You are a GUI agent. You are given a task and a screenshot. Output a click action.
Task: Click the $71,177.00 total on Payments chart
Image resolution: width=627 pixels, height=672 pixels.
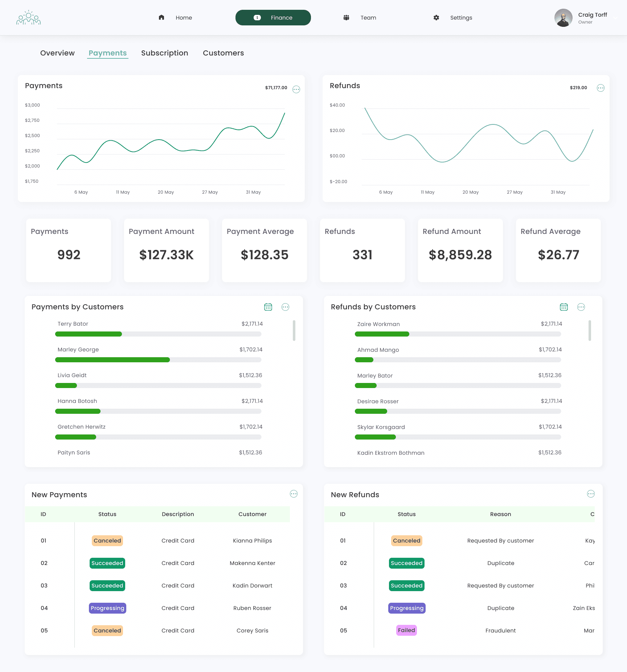[x=276, y=88]
